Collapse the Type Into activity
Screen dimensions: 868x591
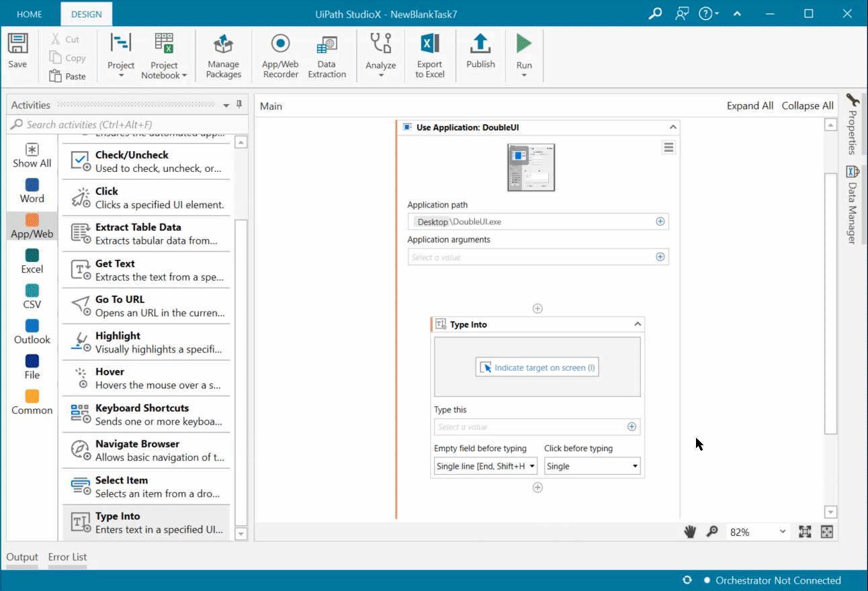click(x=638, y=324)
